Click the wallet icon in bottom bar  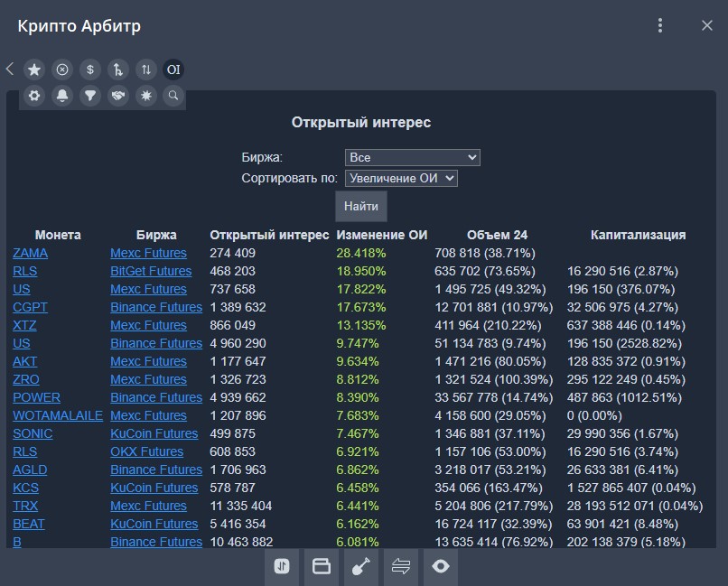pyautogui.click(x=322, y=567)
